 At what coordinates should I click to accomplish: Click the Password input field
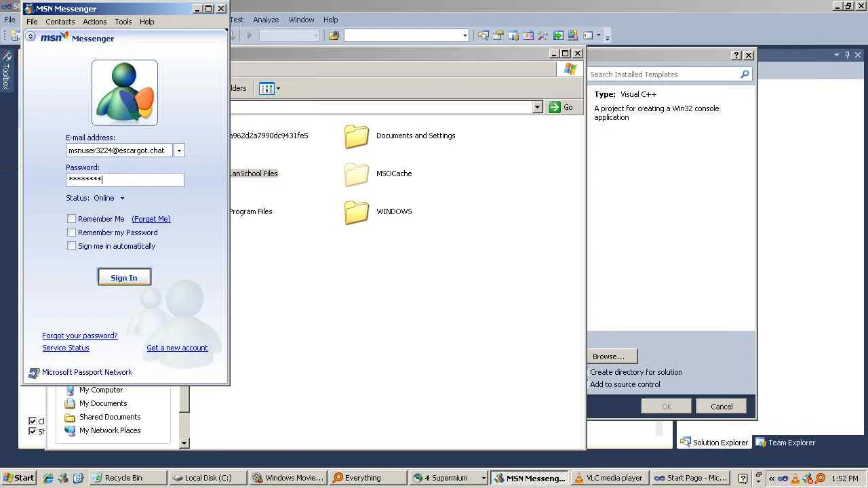click(x=125, y=180)
